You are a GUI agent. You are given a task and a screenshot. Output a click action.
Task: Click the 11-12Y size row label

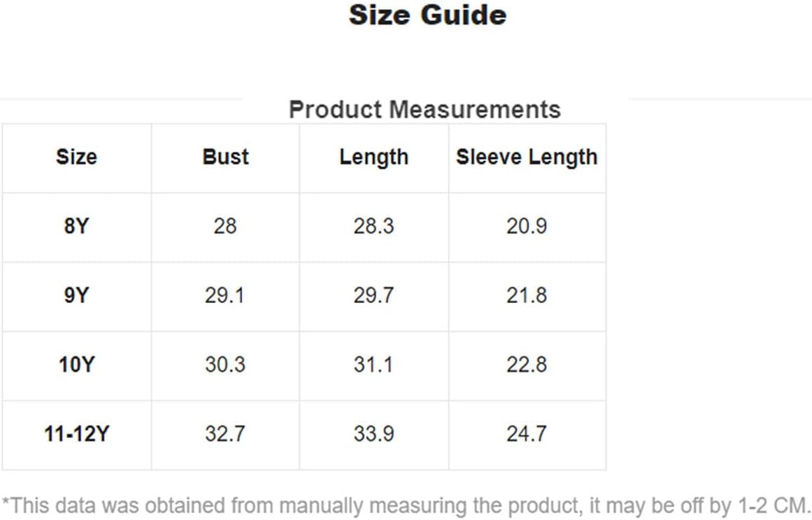[x=77, y=434]
